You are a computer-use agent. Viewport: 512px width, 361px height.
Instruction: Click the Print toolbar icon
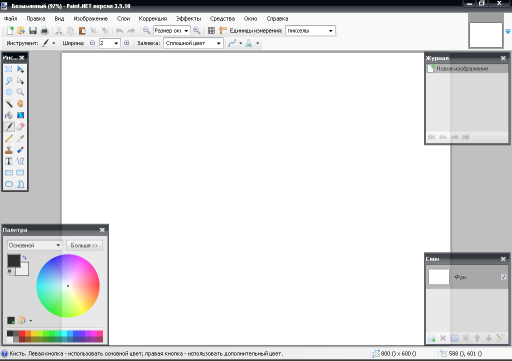[x=44, y=31]
